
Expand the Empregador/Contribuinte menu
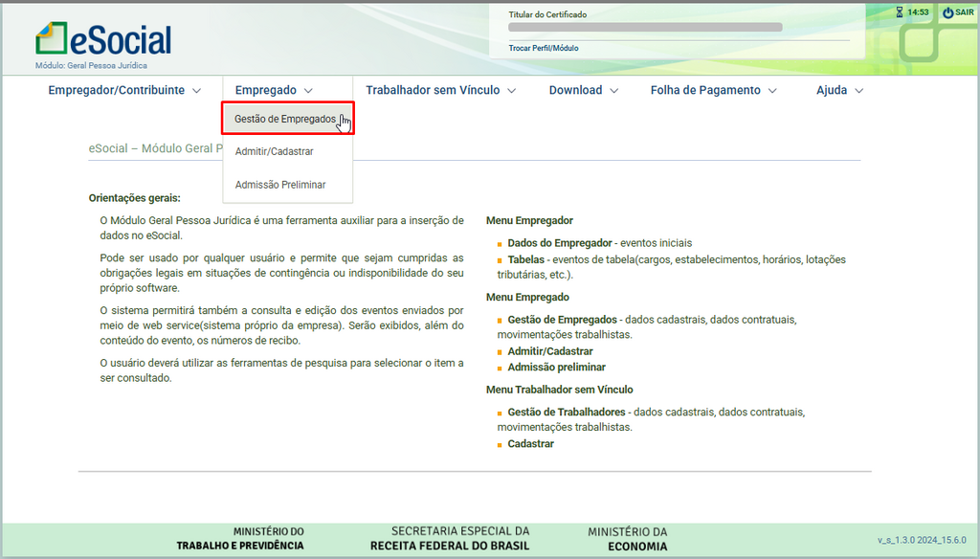click(124, 90)
